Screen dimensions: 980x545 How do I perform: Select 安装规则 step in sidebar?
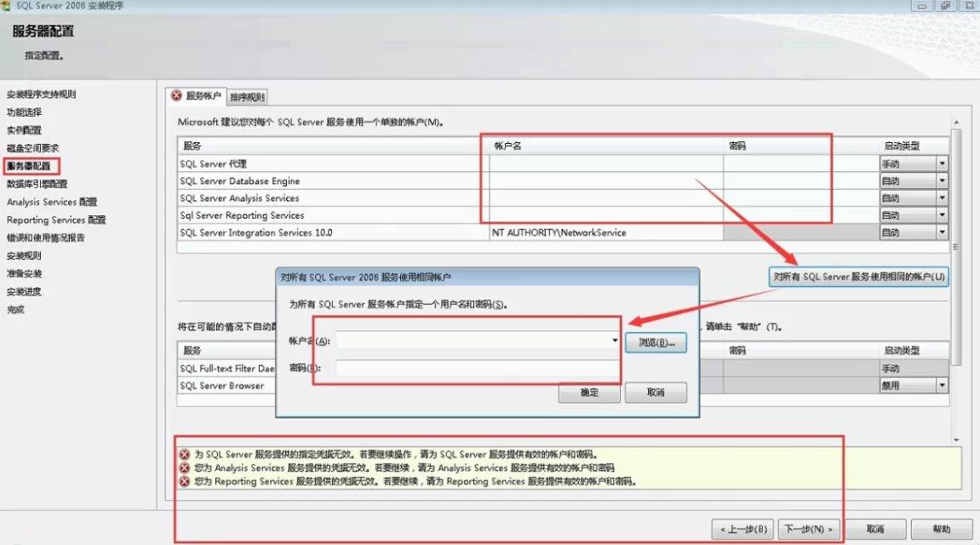click(x=24, y=255)
